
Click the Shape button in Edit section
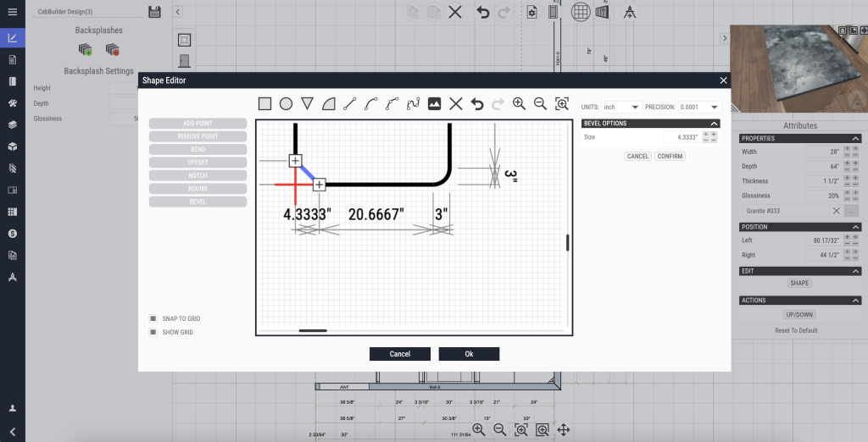coord(799,283)
